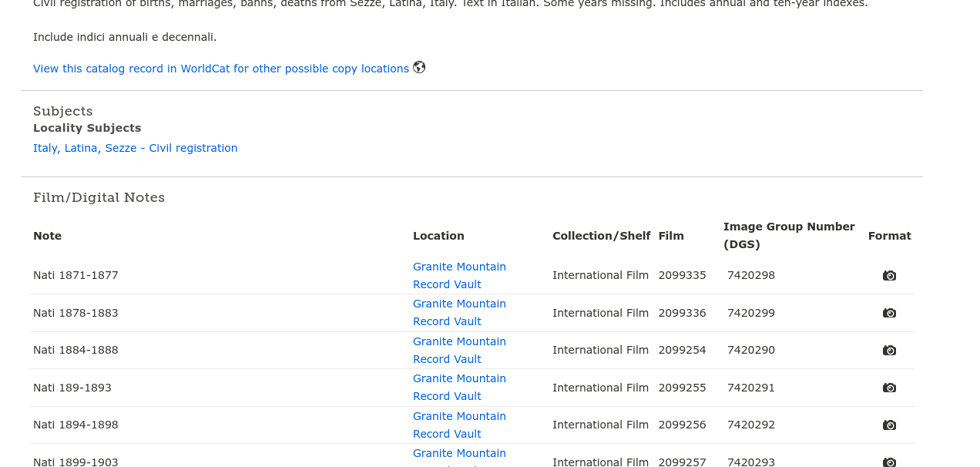Select DGS number 7420290
Screen dimensions: 980x467
[x=751, y=350]
